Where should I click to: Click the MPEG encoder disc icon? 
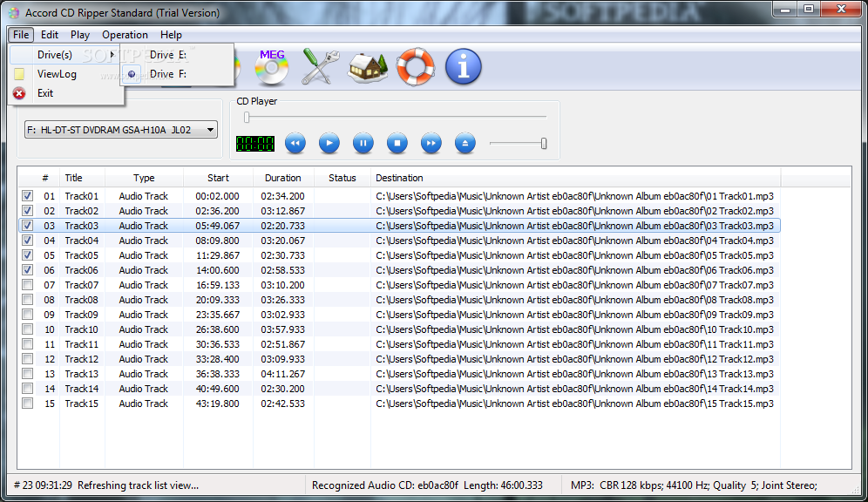(271, 67)
